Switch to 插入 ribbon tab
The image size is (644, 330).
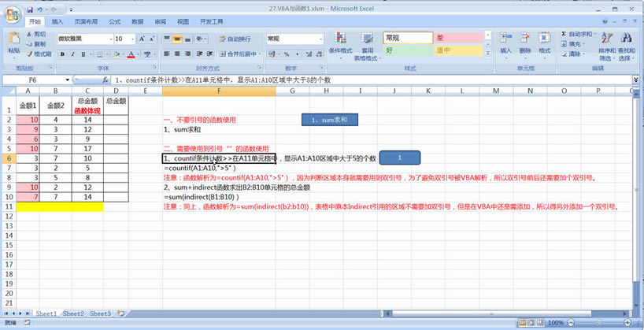tap(57, 22)
